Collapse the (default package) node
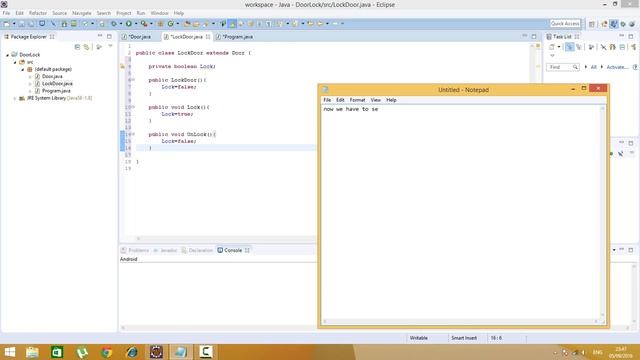The width and height of the screenshot is (640, 360). 23,69
